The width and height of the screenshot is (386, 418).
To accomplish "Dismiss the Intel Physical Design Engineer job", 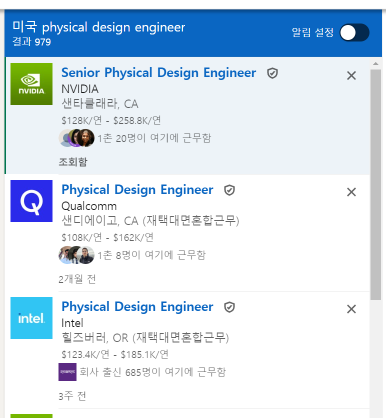I will click(351, 309).
